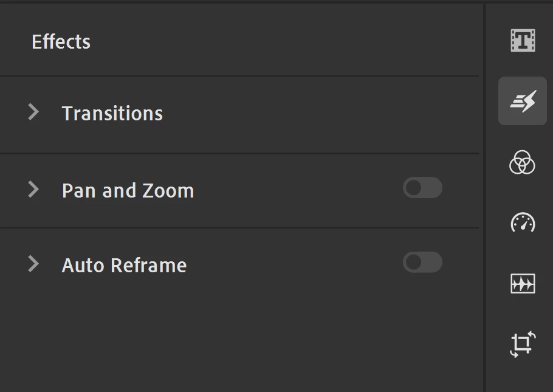Open the Crop and rotate panel icon
Viewport: 553px width, 392px height.
pyautogui.click(x=522, y=344)
